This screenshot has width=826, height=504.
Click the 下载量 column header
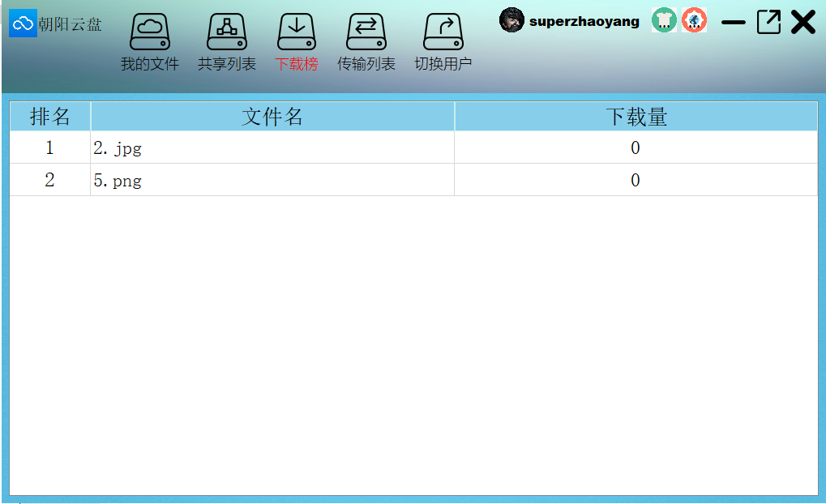click(x=636, y=117)
